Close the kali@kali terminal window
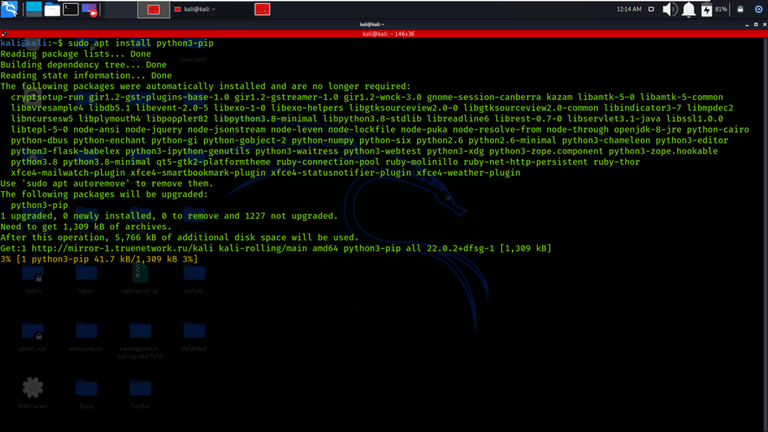 point(765,24)
